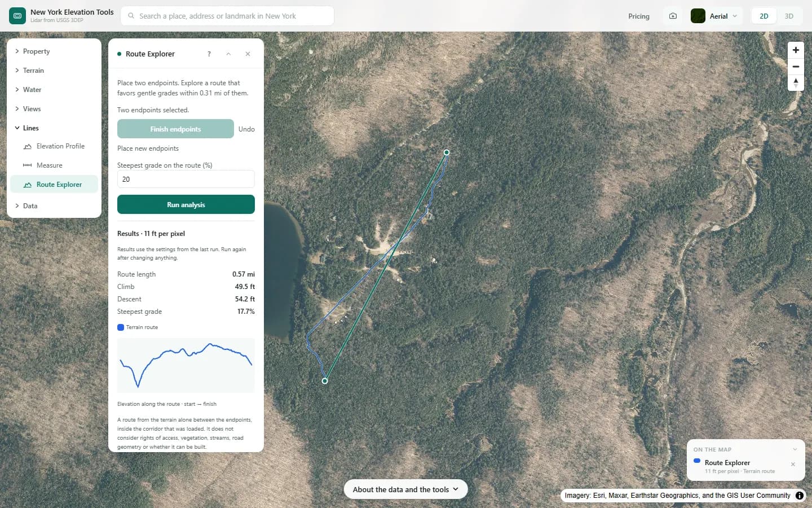Click the Steepest grade value 17.7%
The width and height of the screenshot is (812, 508).
coord(246,312)
